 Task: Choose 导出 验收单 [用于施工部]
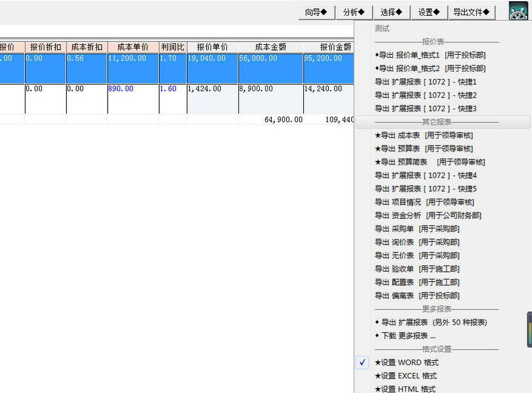pyautogui.click(x=417, y=269)
